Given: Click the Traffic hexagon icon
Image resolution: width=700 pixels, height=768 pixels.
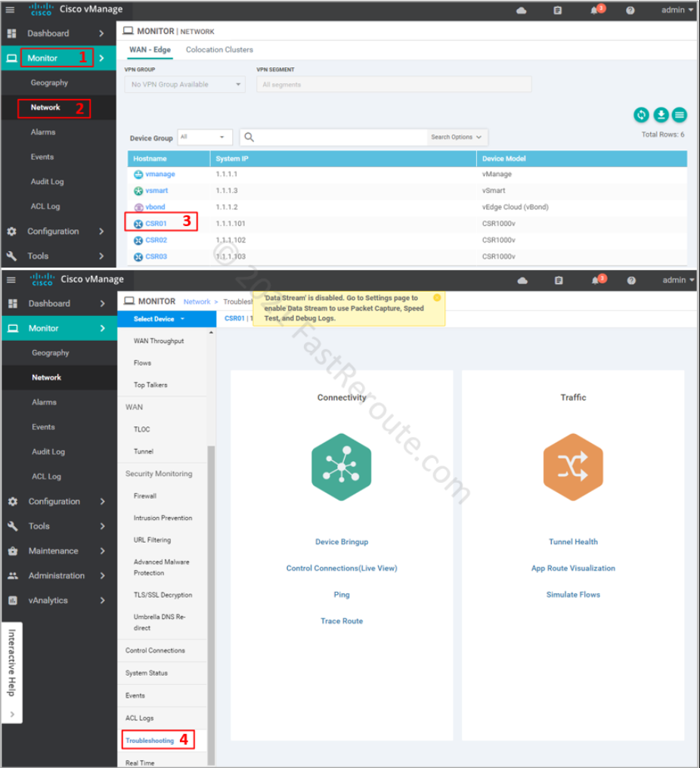Looking at the screenshot, I should pyautogui.click(x=572, y=466).
